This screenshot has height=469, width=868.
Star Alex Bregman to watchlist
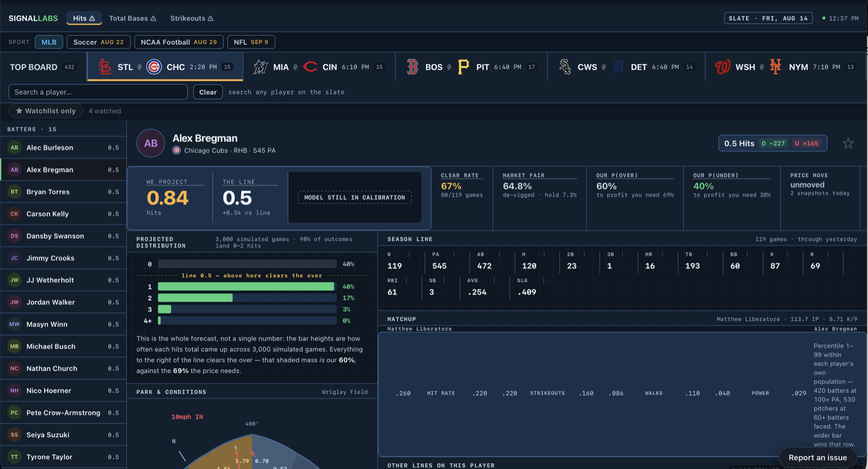click(x=848, y=143)
